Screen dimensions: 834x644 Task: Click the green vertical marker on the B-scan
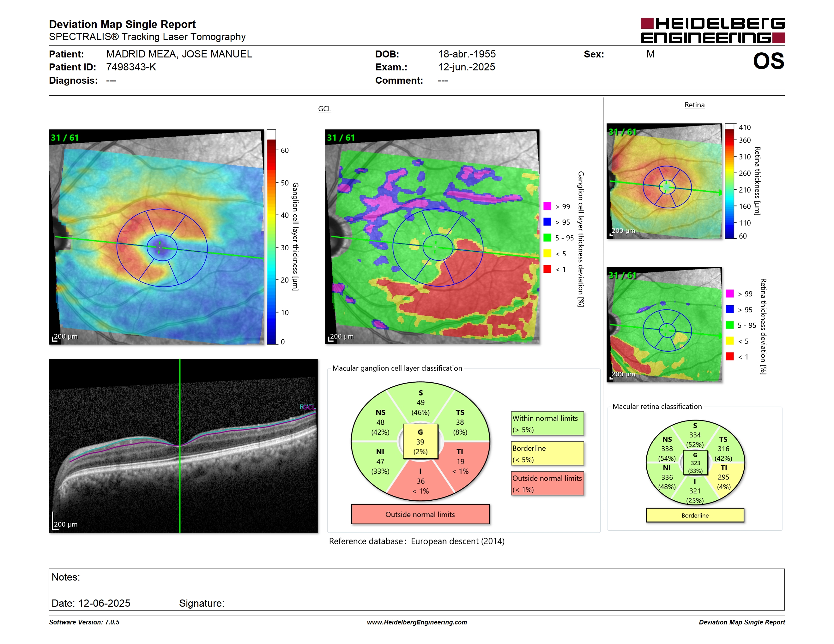180,446
